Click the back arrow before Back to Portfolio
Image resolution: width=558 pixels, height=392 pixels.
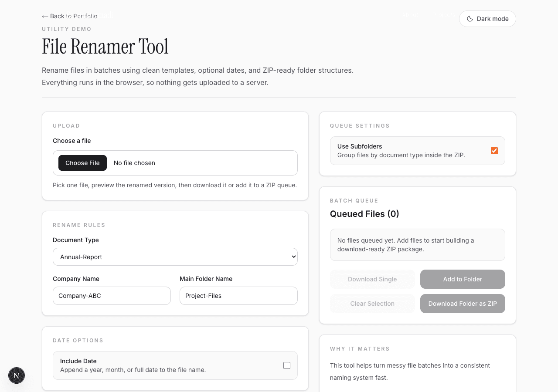(45, 16)
